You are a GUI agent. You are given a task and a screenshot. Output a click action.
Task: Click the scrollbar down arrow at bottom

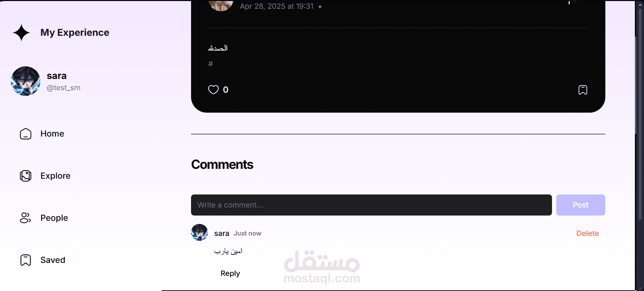point(640,288)
